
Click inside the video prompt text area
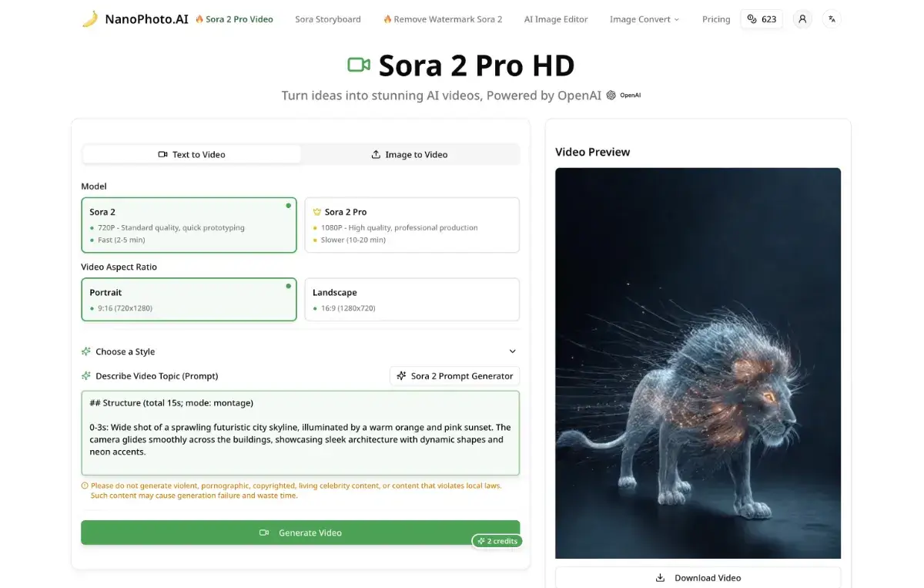click(300, 433)
